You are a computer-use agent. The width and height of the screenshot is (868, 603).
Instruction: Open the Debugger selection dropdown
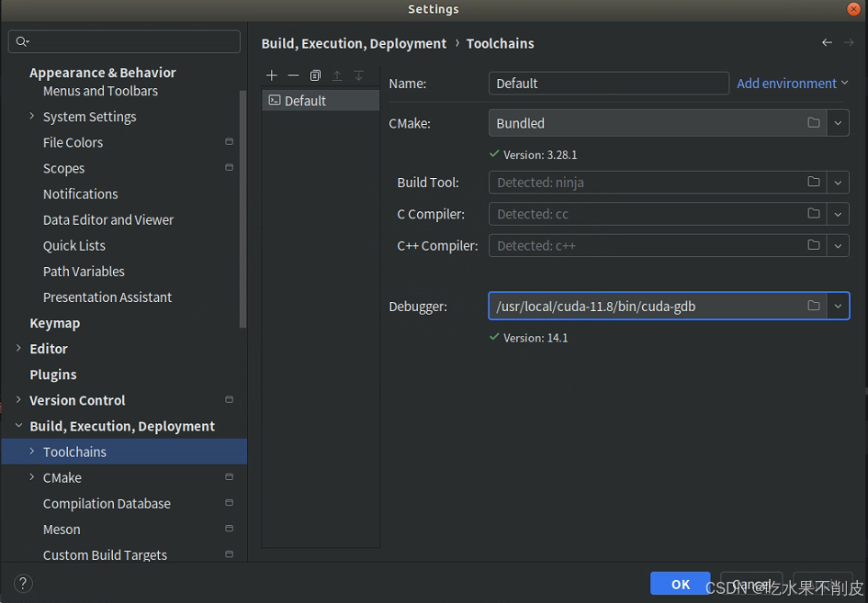(838, 306)
